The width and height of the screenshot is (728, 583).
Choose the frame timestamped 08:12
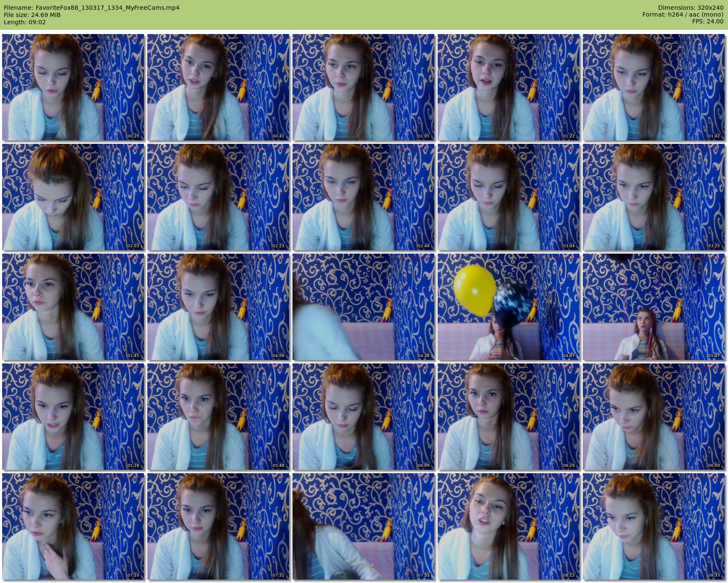coord(508,526)
